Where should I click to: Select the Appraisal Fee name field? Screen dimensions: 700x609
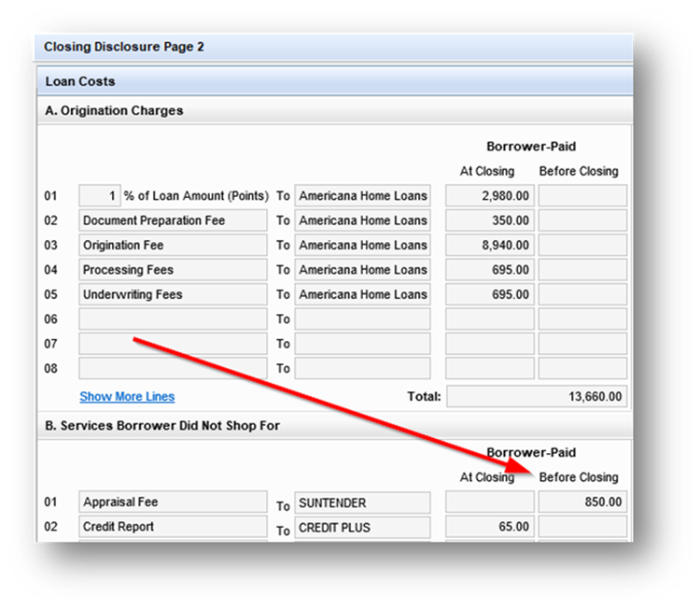(173, 502)
